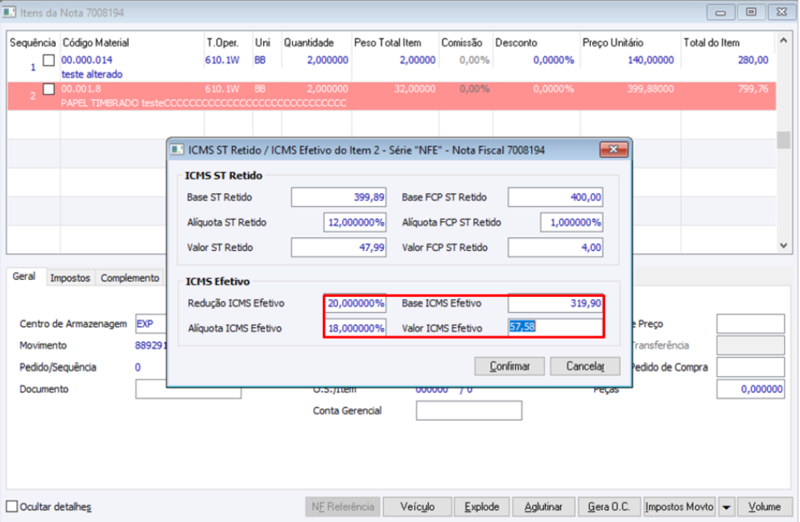
Task: Click the unit price 140,00000
Action: pos(651,60)
